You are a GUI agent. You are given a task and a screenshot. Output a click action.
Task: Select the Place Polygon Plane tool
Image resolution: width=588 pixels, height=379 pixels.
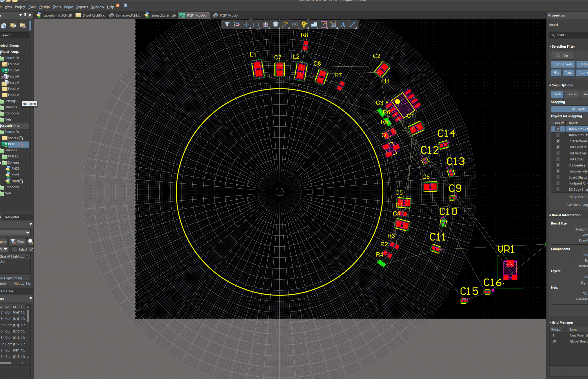pos(314,24)
